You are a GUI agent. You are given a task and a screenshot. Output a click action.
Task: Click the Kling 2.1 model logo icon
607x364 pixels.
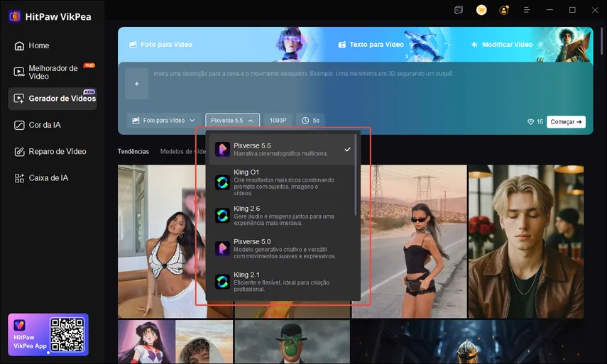pos(222,282)
